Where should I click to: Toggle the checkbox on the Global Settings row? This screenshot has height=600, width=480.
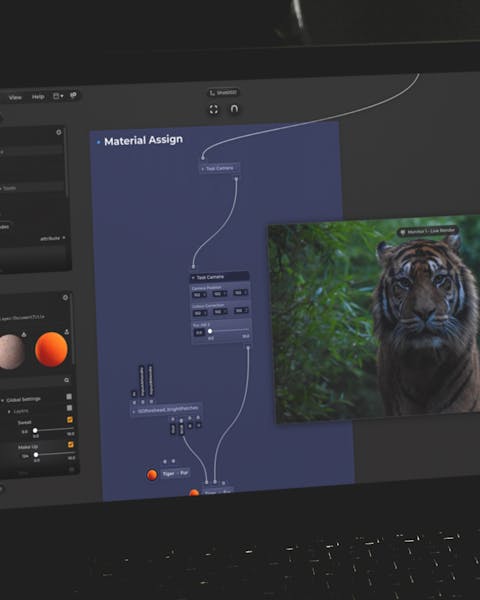(x=69, y=396)
